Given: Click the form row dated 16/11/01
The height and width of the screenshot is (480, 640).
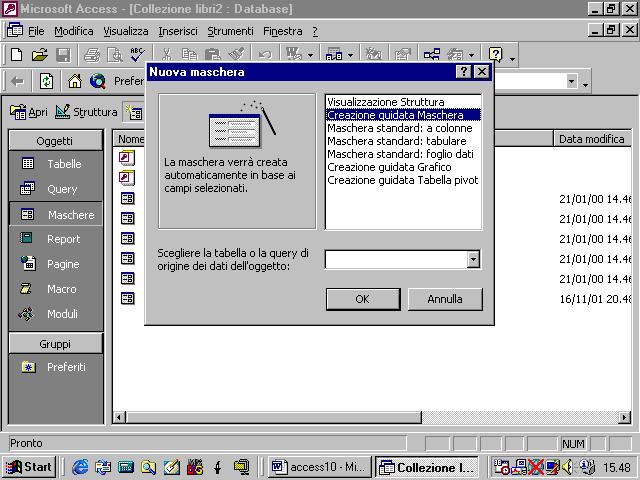Looking at the screenshot, I should click(x=372, y=299).
